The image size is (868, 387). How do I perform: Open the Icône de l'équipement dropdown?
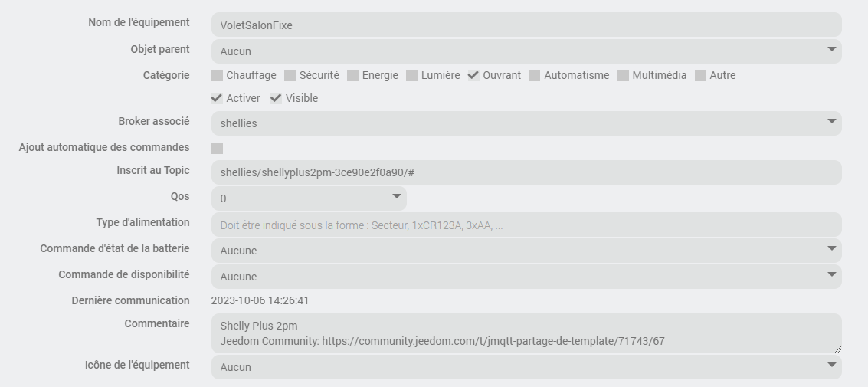[526, 367]
